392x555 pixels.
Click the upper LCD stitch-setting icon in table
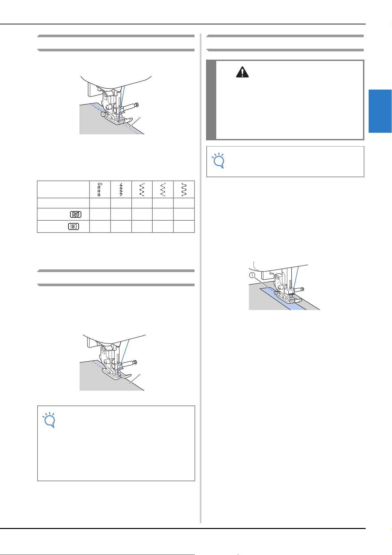[76, 214]
